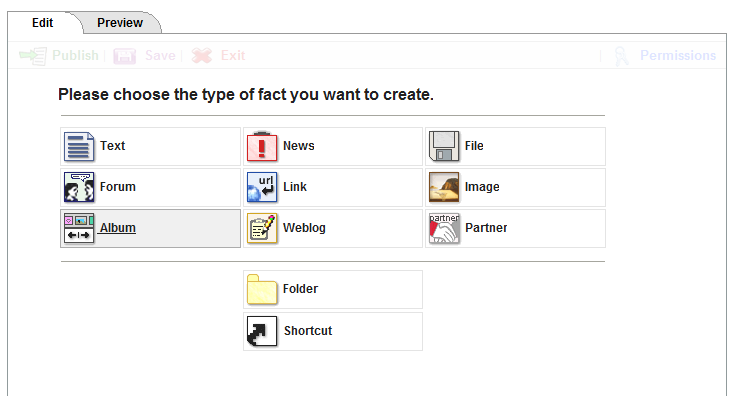Click the Shortcut arrow icon
The image size is (754, 396).
tap(262, 331)
